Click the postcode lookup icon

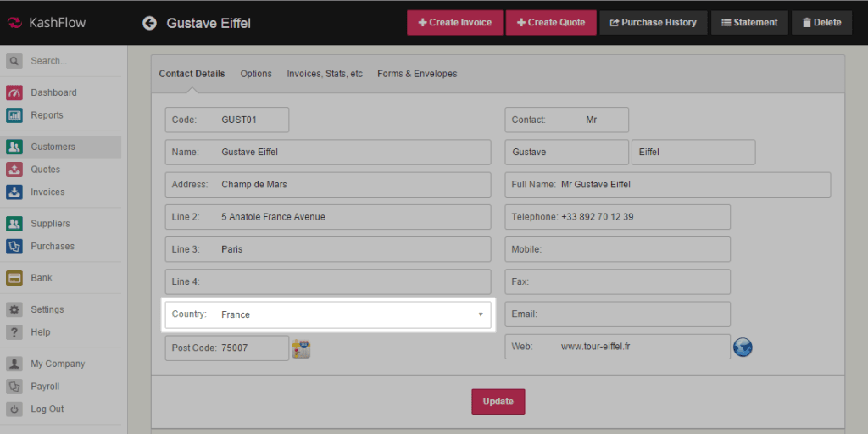(301, 348)
